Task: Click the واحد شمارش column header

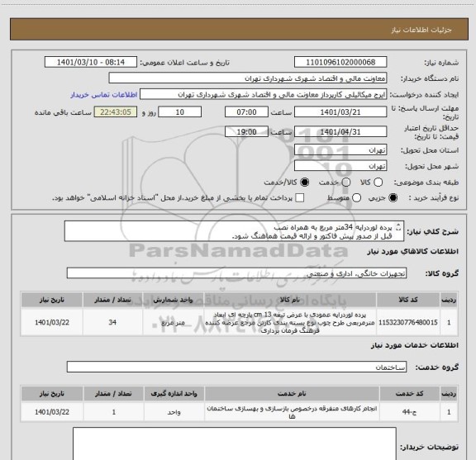Action: (x=173, y=300)
